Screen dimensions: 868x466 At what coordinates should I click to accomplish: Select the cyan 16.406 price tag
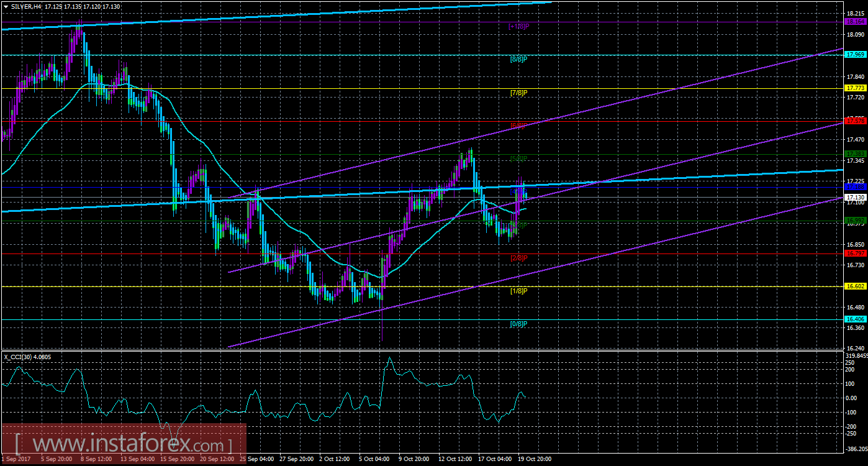[x=855, y=319]
